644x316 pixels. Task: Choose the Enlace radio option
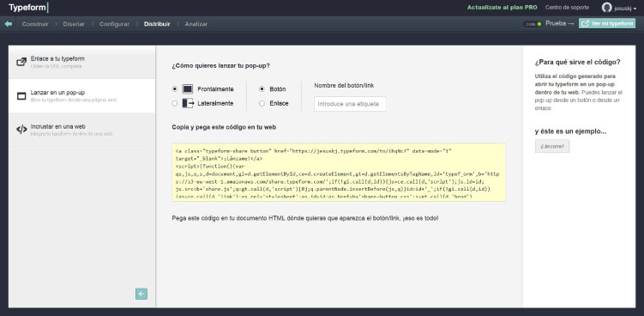coord(262,103)
